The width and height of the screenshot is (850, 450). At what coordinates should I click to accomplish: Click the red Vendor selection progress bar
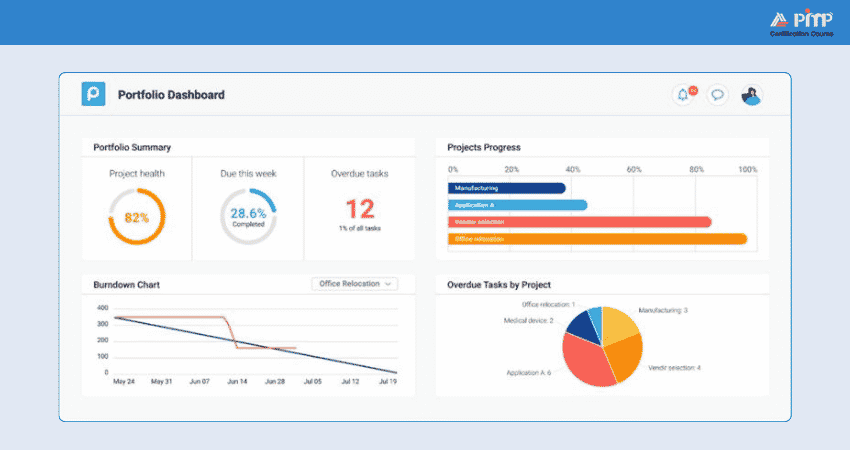(579, 222)
